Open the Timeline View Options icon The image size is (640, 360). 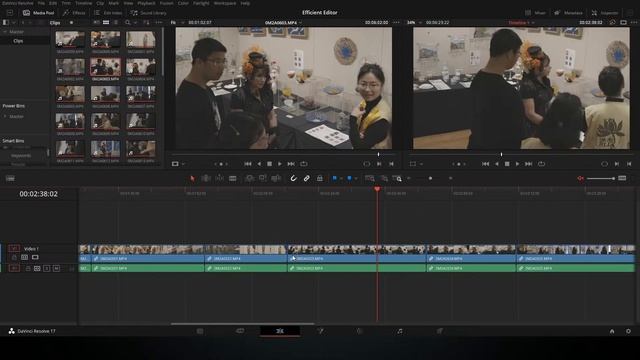[10, 178]
